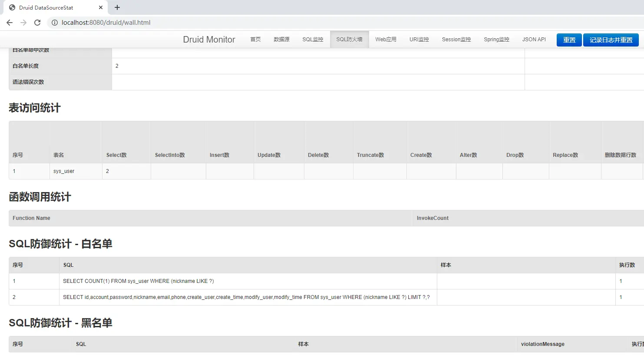This screenshot has height=362, width=644.
Task: Click the violationMessage column header
Action: 543,344
